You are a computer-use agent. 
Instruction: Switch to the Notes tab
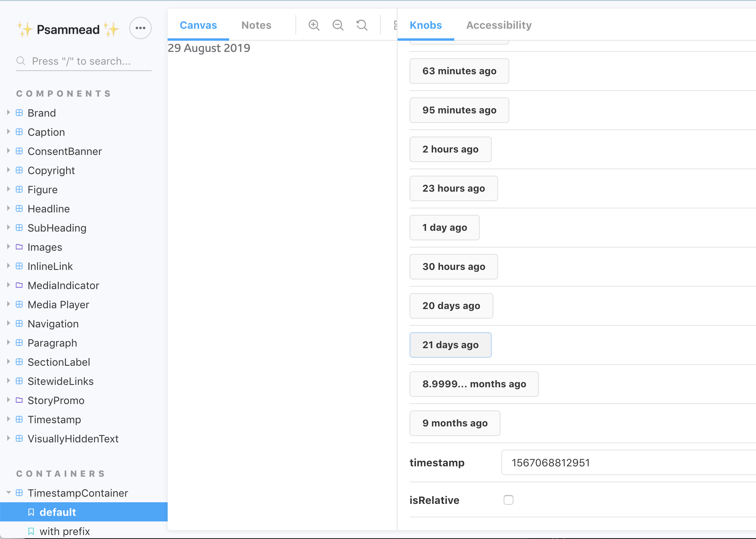click(x=256, y=25)
